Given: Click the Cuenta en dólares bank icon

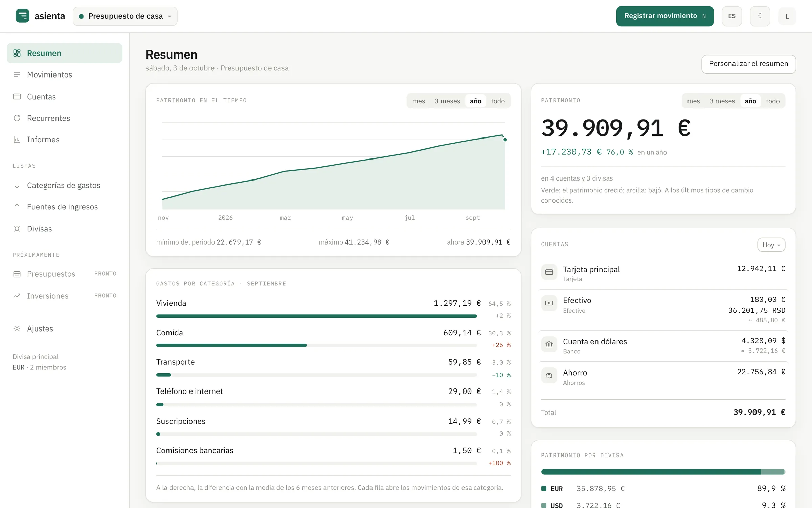Looking at the screenshot, I should coord(549,344).
